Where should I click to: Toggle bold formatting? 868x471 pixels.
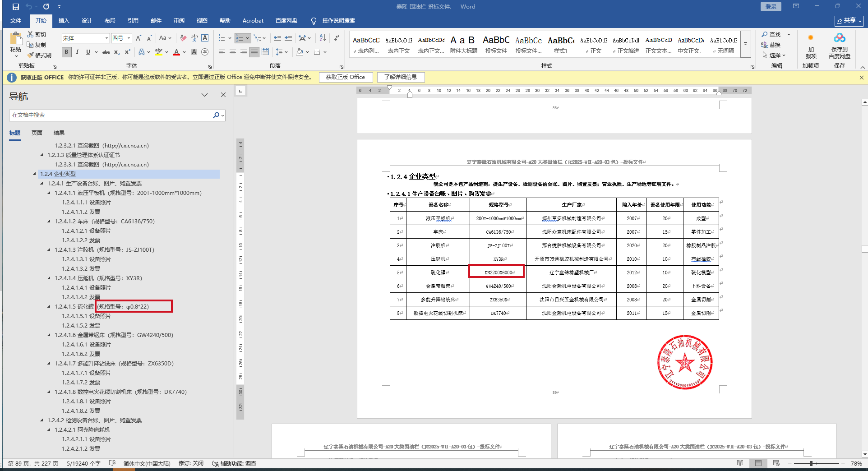66,52
